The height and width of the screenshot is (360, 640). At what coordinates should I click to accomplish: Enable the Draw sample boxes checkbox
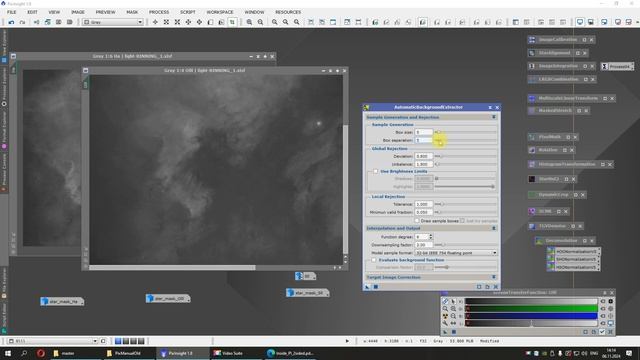pyautogui.click(x=417, y=220)
